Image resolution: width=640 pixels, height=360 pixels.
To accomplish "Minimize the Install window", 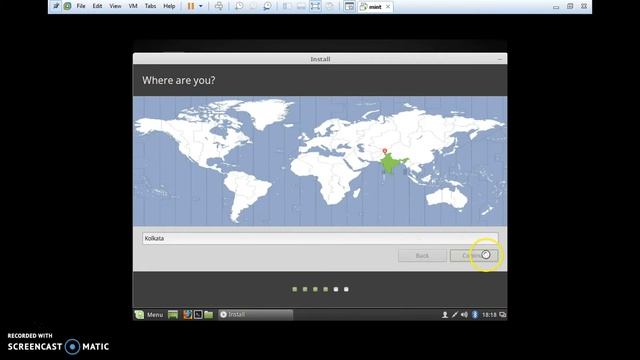I will pyautogui.click(x=500, y=59).
